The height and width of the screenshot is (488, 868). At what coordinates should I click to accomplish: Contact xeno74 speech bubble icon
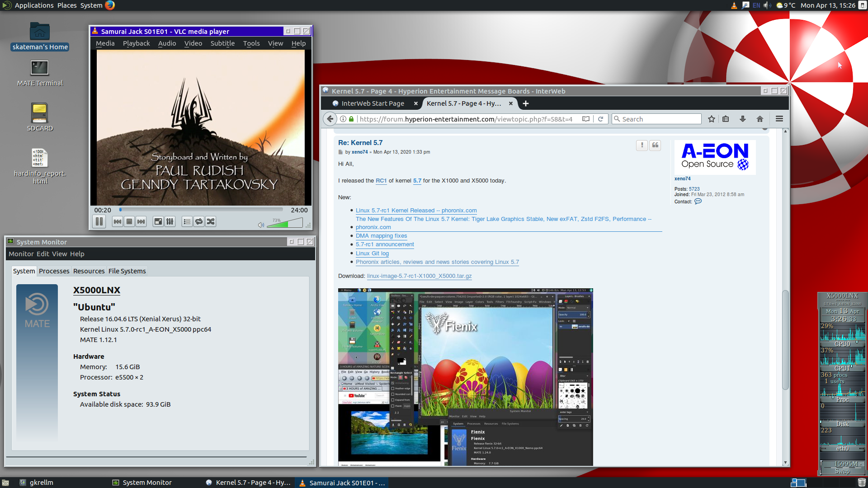click(698, 202)
